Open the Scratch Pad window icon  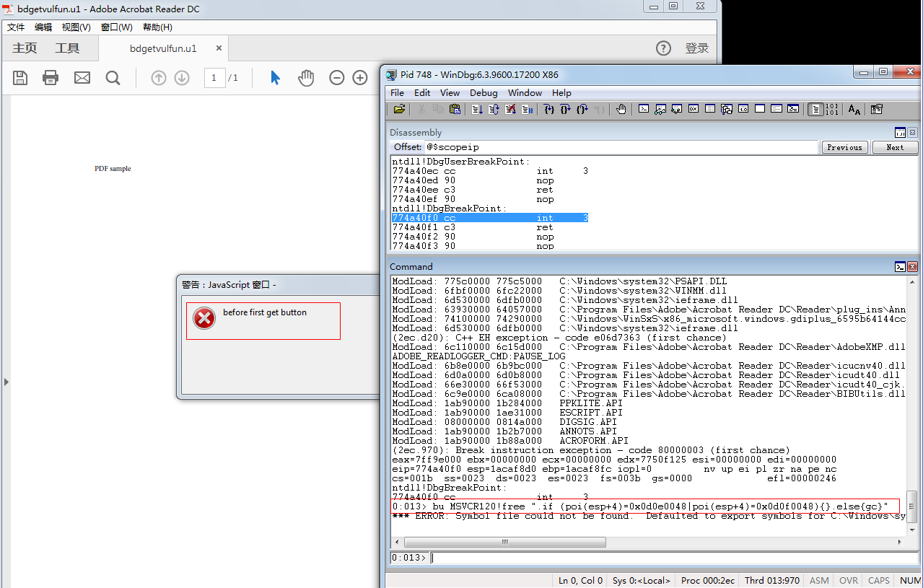point(759,109)
